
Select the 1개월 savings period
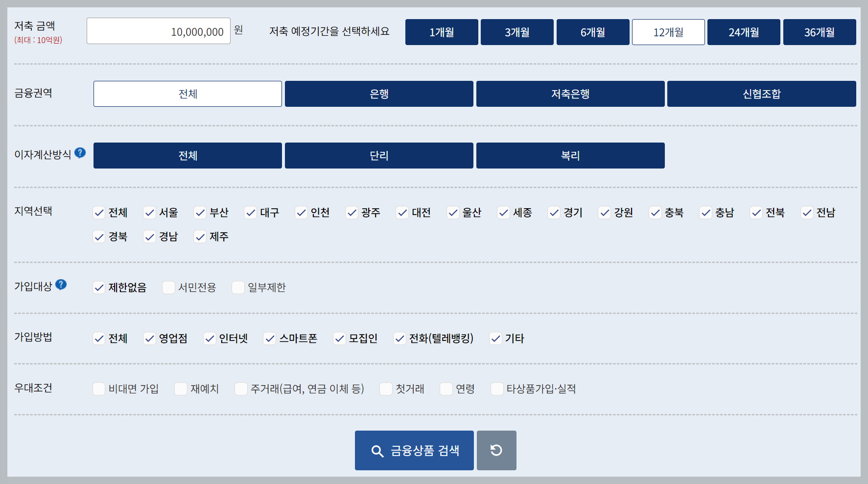[441, 32]
